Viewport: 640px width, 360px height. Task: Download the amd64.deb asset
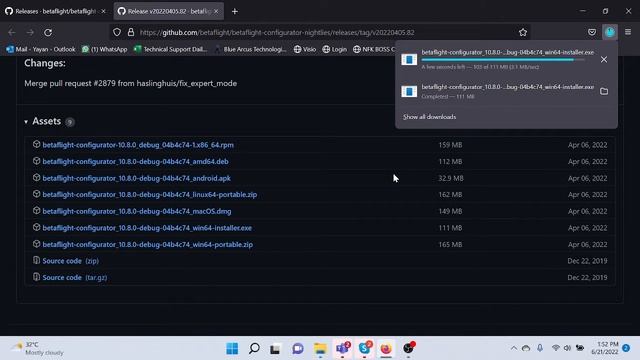coord(136,162)
